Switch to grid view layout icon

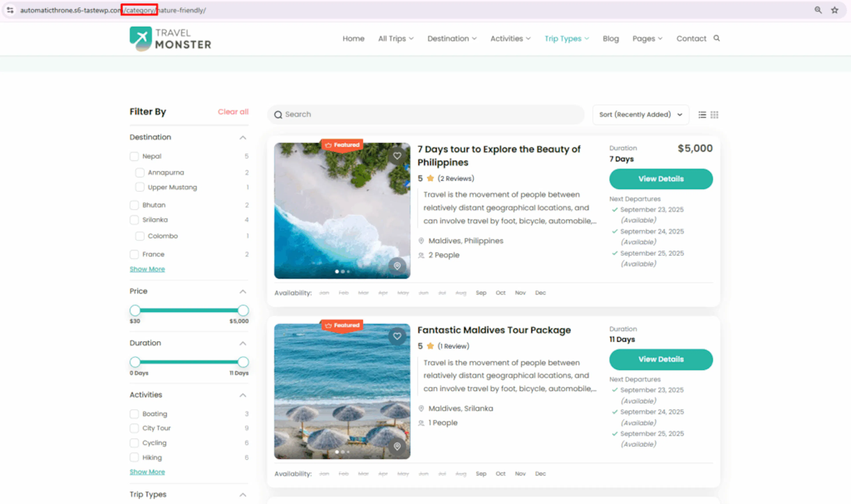click(x=714, y=115)
